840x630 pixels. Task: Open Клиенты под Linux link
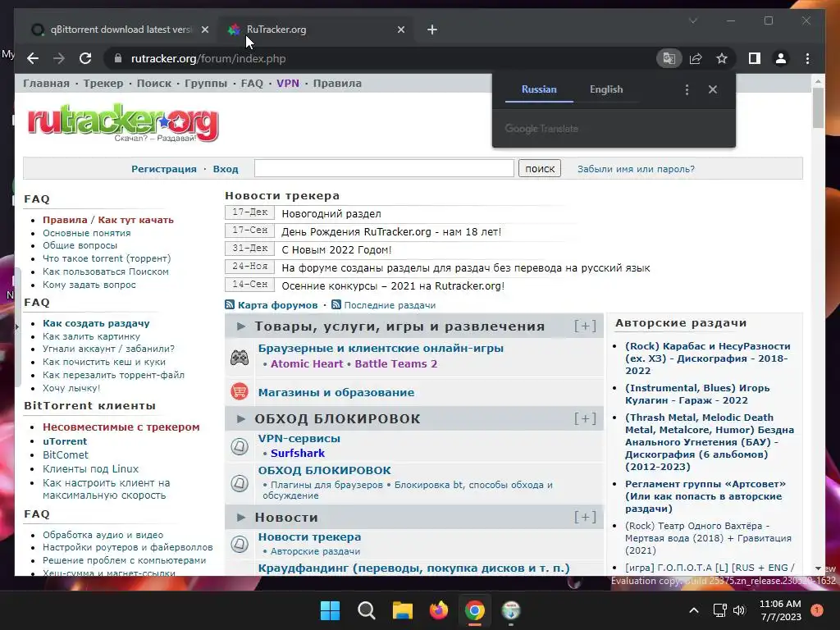90,468
